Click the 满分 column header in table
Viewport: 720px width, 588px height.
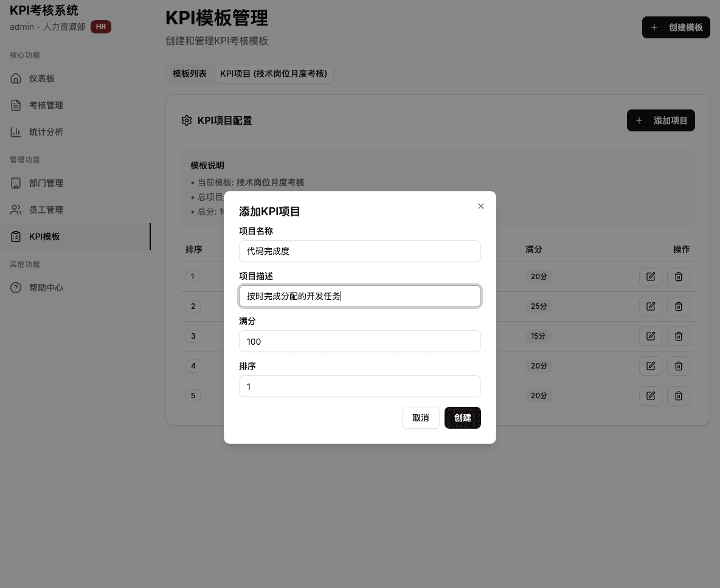(533, 249)
